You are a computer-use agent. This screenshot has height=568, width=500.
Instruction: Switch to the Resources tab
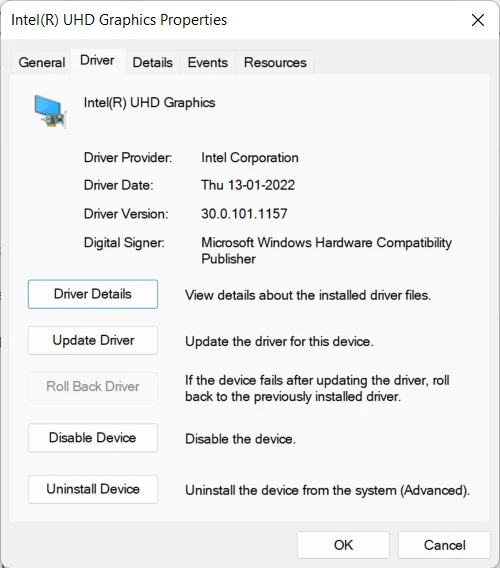275,62
